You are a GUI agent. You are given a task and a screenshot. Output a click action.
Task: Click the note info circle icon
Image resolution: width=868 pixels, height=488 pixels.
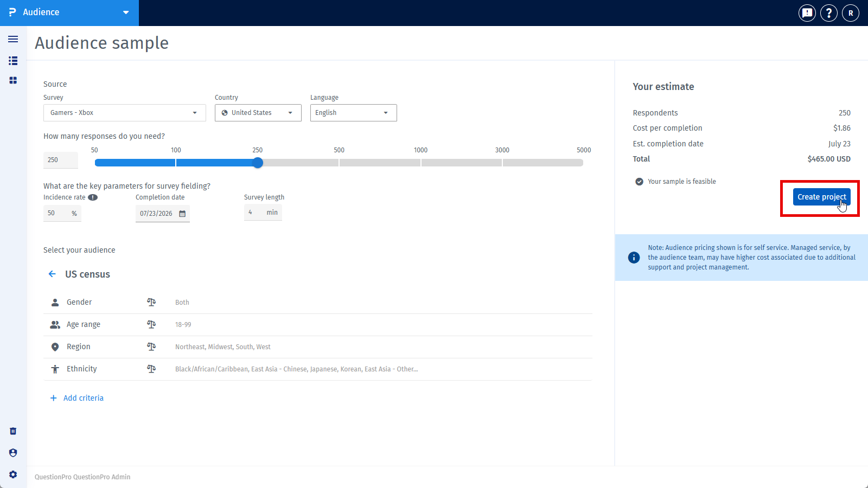634,258
